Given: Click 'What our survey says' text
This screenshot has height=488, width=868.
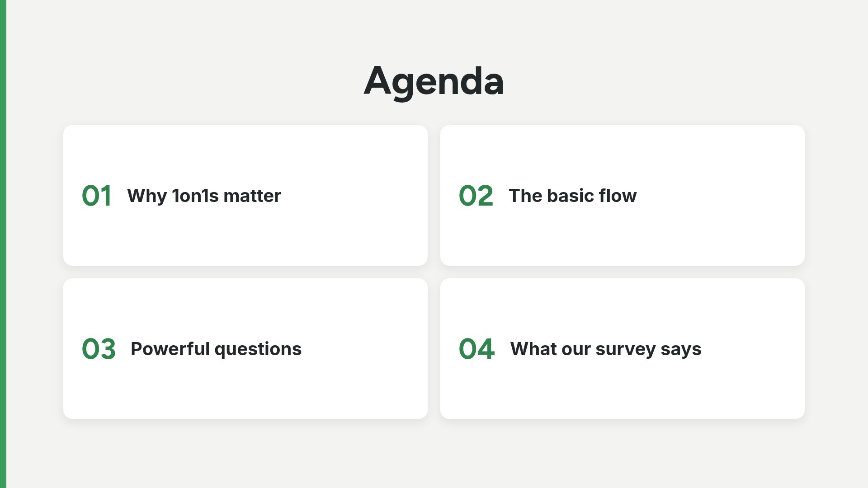Looking at the screenshot, I should coord(606,349).
